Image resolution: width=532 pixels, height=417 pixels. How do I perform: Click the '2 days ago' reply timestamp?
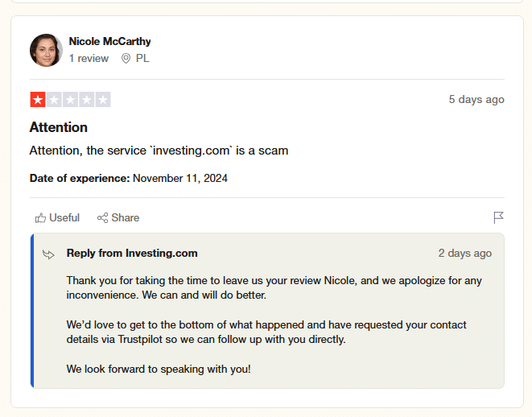(x=465, y=253)
